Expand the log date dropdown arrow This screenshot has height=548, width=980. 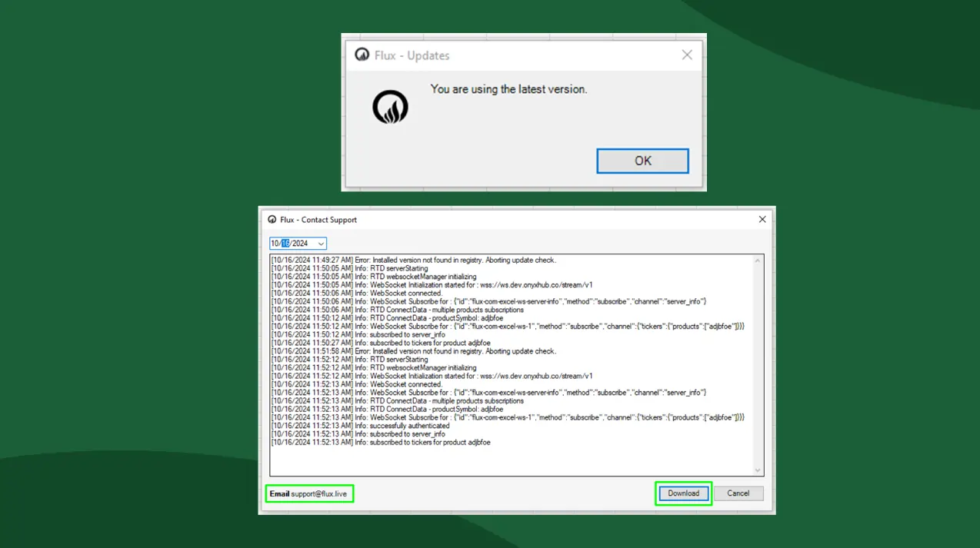click(x=321, y=244)
